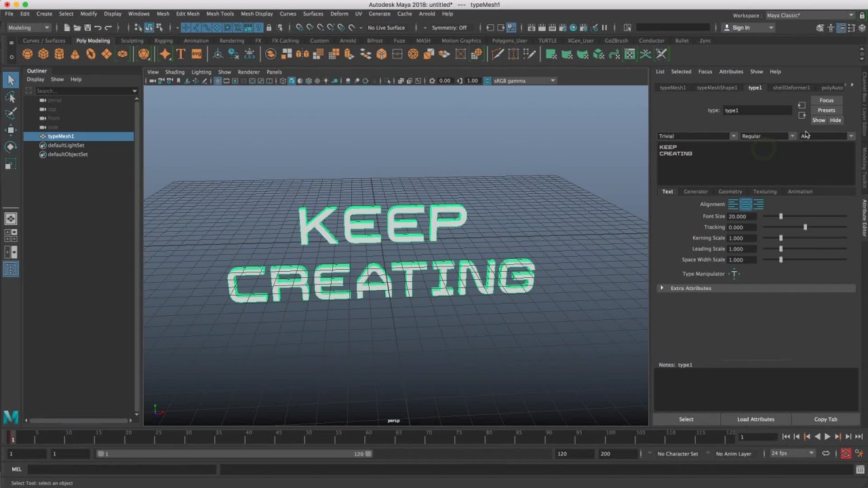Screen dimensions: 868x488
Task: Activate the Select tool arrow in toolbox
Action: click(11, 80)
